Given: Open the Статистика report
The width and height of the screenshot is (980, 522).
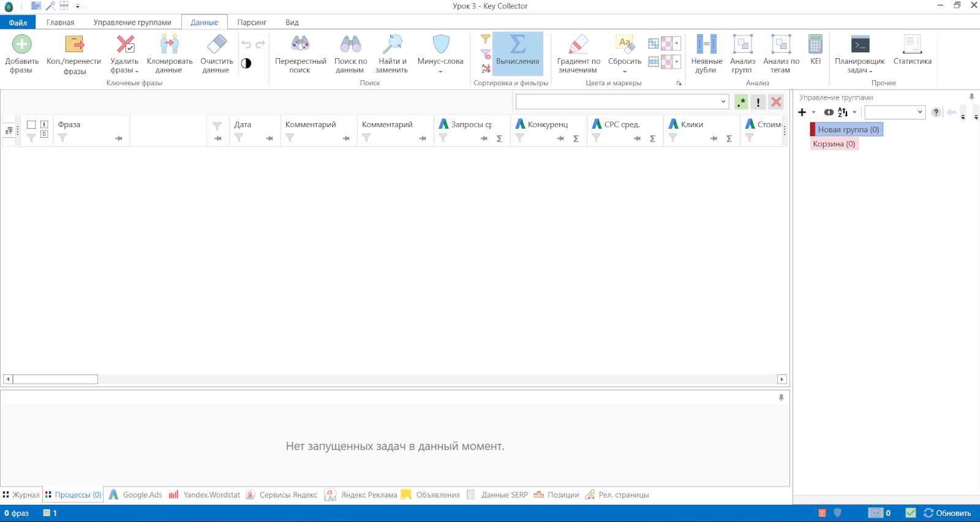Looking at the screenshot, I should click(912, 50).
